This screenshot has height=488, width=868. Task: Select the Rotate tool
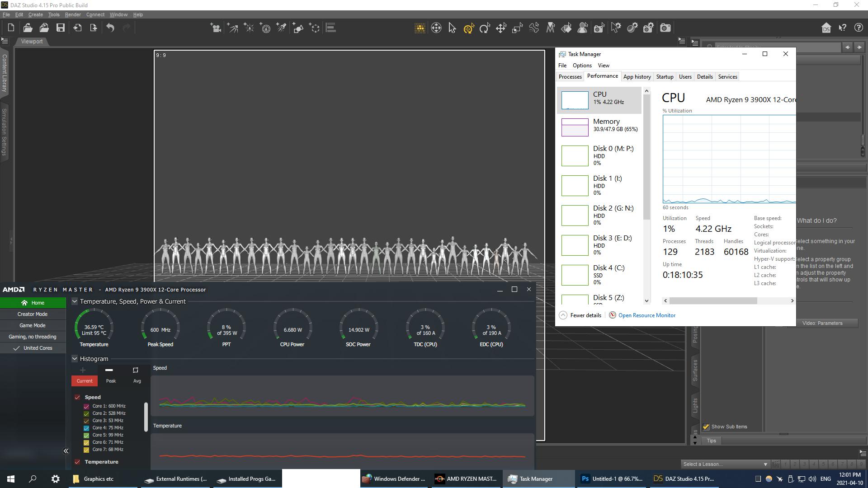coord(485,28)
